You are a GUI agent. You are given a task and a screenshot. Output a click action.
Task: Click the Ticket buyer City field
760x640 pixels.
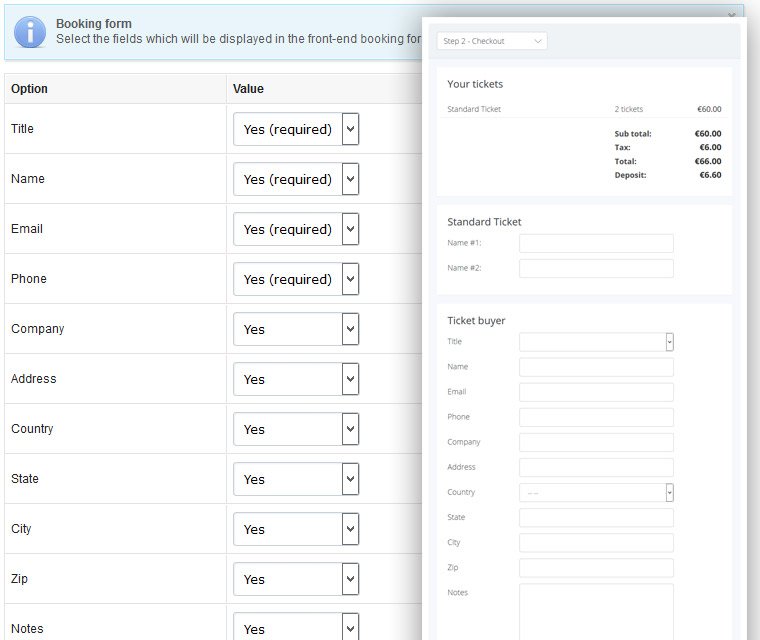[596, 543]
